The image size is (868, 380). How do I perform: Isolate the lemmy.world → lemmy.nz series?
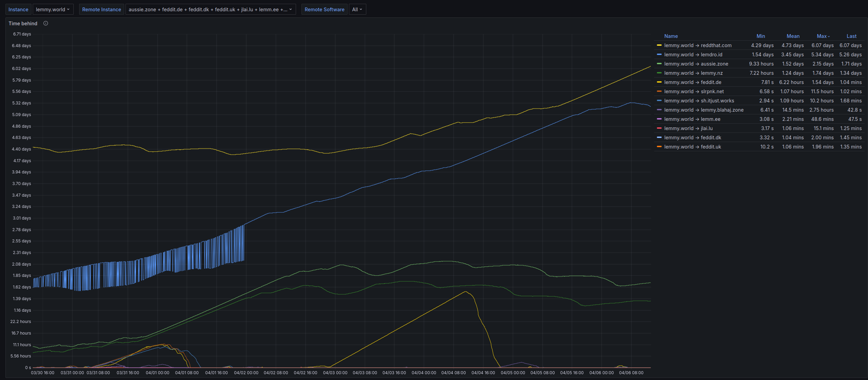coord(693,73)
